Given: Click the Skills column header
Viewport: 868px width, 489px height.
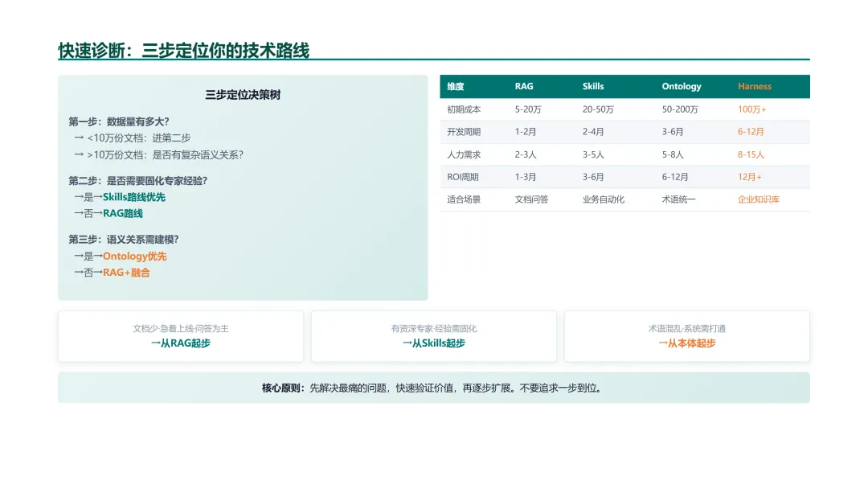Looking at the screenshot, I should point(593,86).
